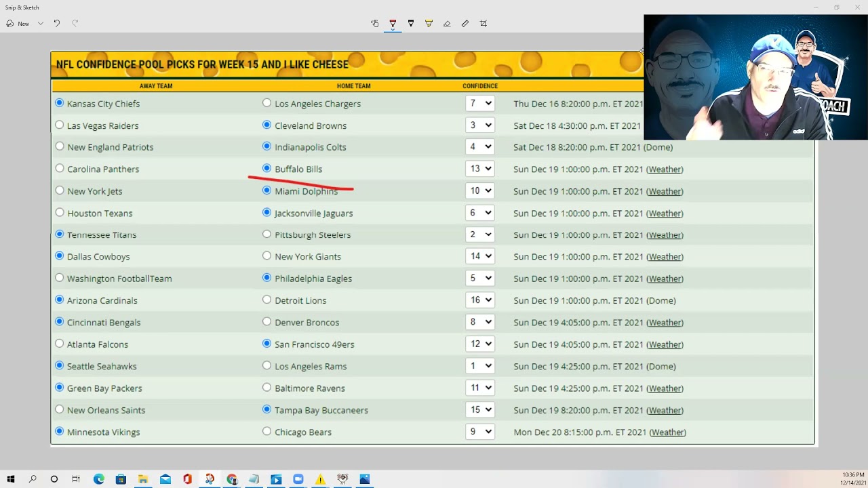Open Weather link for Packers at Ravens
The width and height of the screenshot is (868, 488).
click(665, 388)
